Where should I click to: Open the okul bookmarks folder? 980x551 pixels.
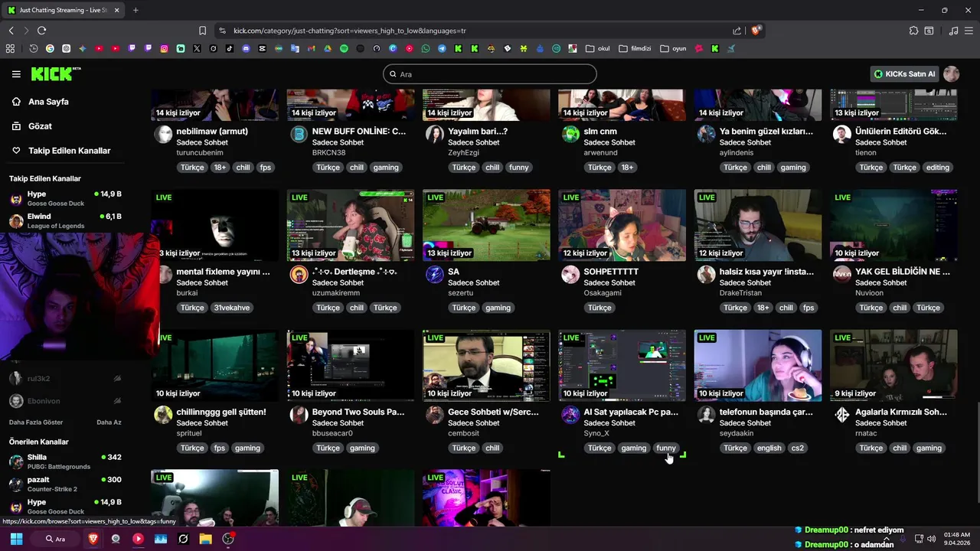pyautogui.click(x=597, y=48)
